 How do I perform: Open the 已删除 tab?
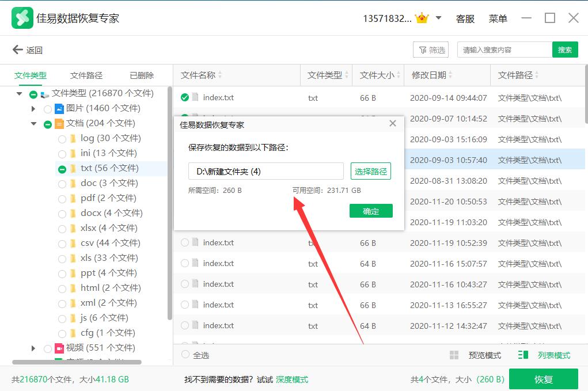click(142, 75)
